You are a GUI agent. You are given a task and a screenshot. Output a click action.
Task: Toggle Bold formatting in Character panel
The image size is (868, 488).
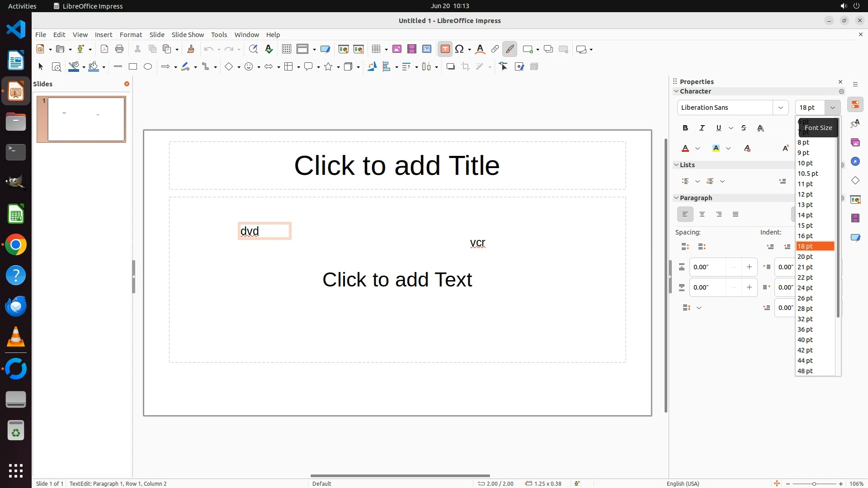[x=685, y=128]
